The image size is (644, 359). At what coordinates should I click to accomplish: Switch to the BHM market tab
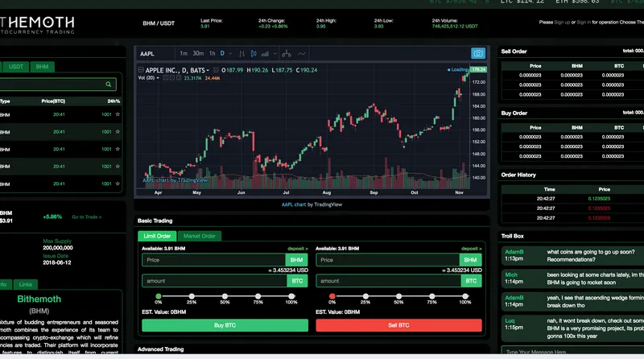click(42, 67)
